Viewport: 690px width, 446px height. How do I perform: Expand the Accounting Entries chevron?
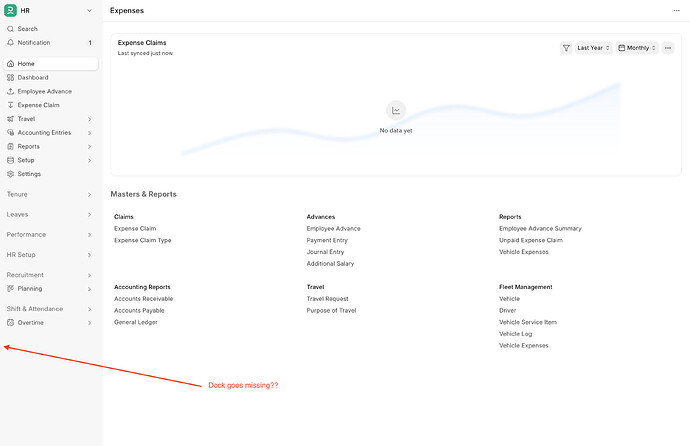(x=89, y=133)
